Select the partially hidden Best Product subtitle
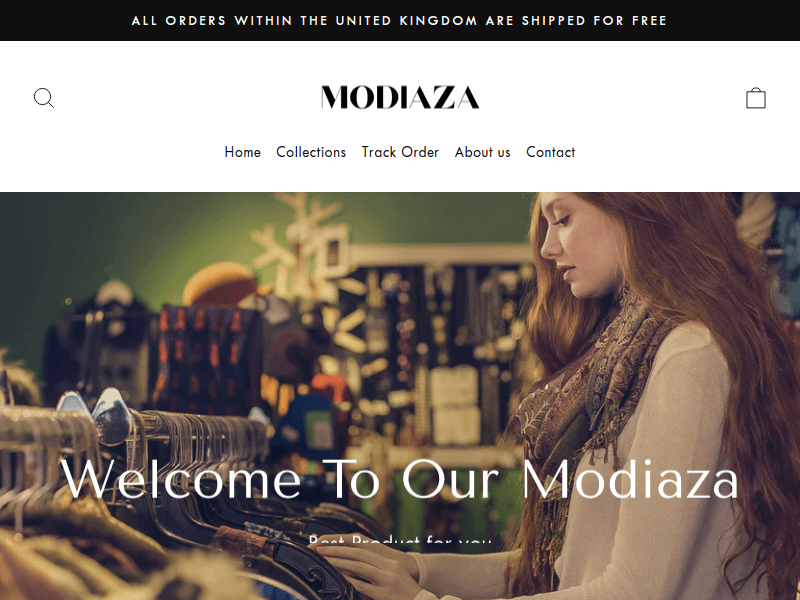 (400, 538)
